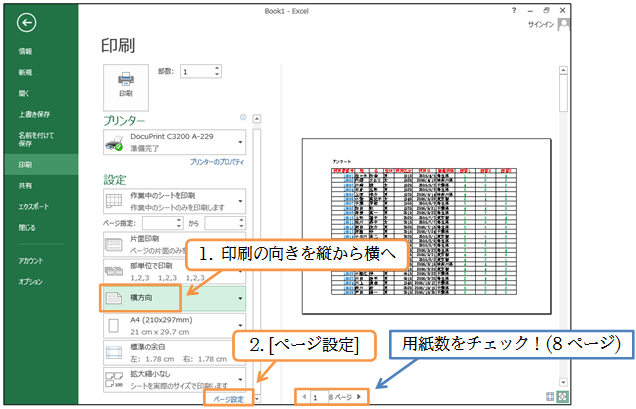Viewport: 636px width, 409px height.
Task: Open the 横方向 orientation dropdown
Action: 174,298
